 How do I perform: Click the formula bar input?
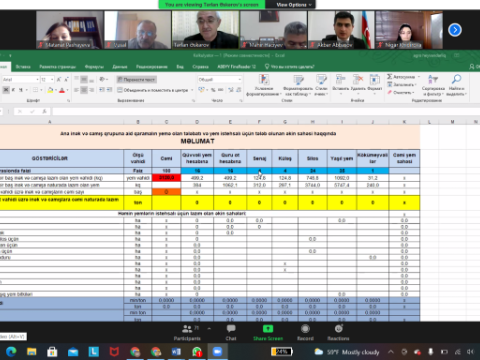click(x=265, y=112)
